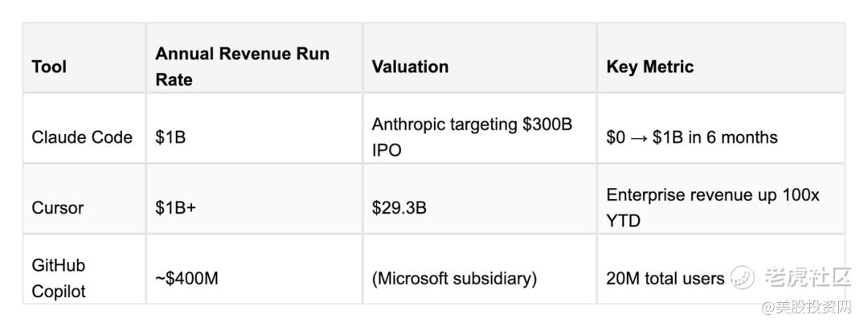Select the $0 → $1B in 6 months cell
Image resolution: width=868 pixels, height=327 pixels.
pyautogui.click(x=692, y=137)
